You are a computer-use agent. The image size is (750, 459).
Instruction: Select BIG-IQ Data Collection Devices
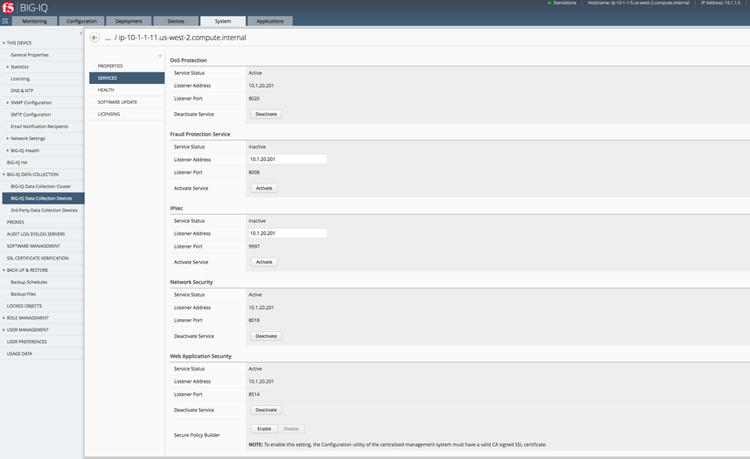coord(43,198)
